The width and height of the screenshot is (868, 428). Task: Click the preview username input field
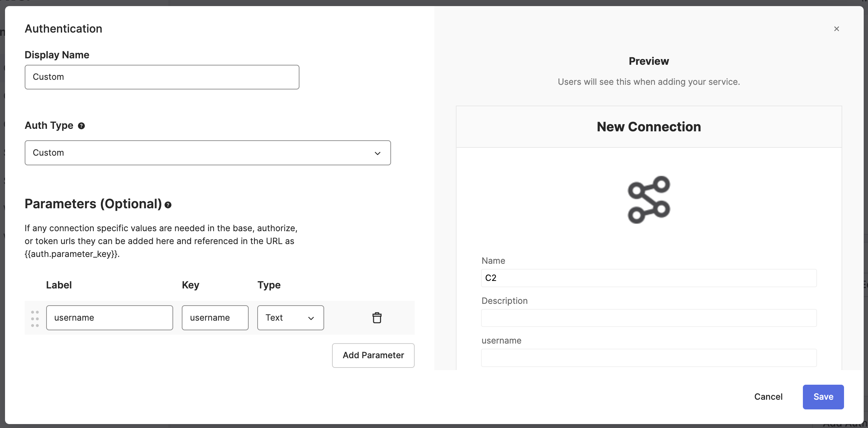[649, 358]
